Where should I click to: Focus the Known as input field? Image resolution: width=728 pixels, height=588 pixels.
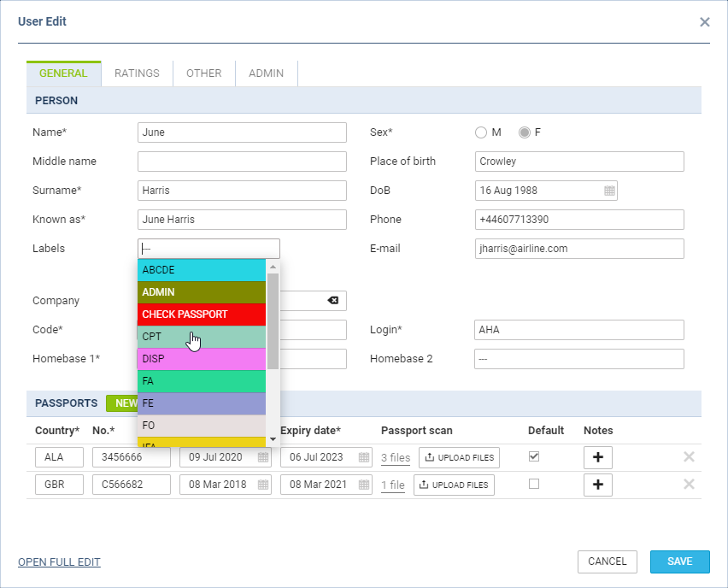(242, 220)
